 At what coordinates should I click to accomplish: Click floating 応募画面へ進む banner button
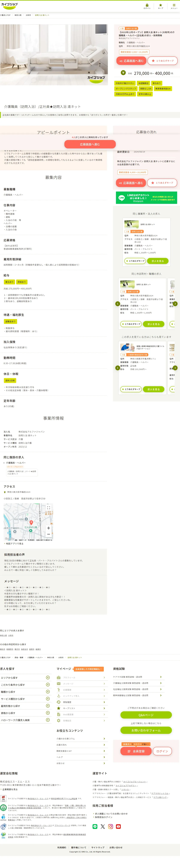(x=90, y=144)
